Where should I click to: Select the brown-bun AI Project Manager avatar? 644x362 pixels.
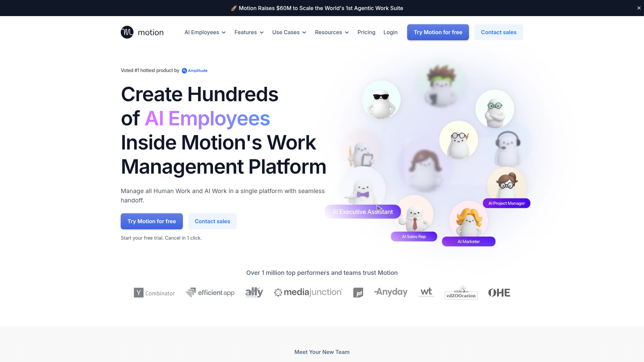pyautogui.click(x=506, y=184)
